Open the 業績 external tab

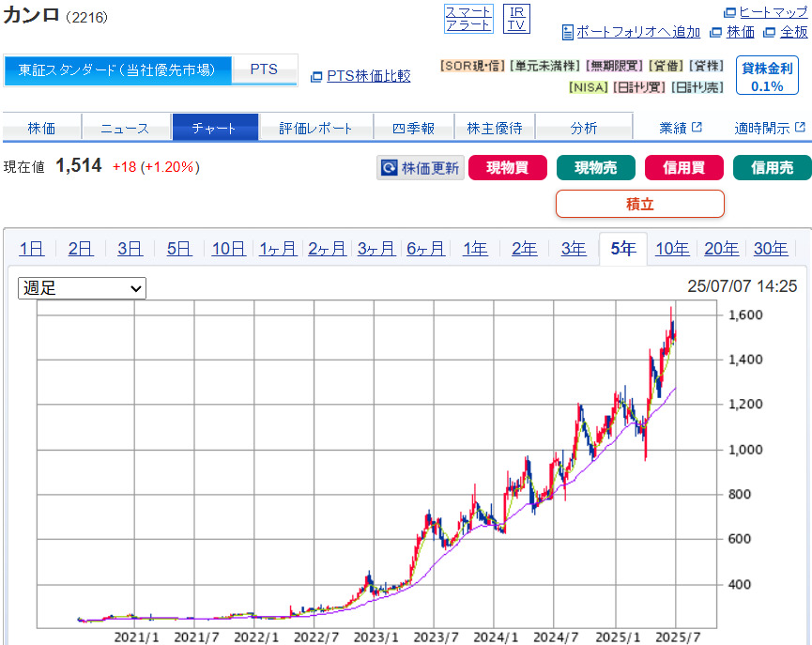(681, 128)
